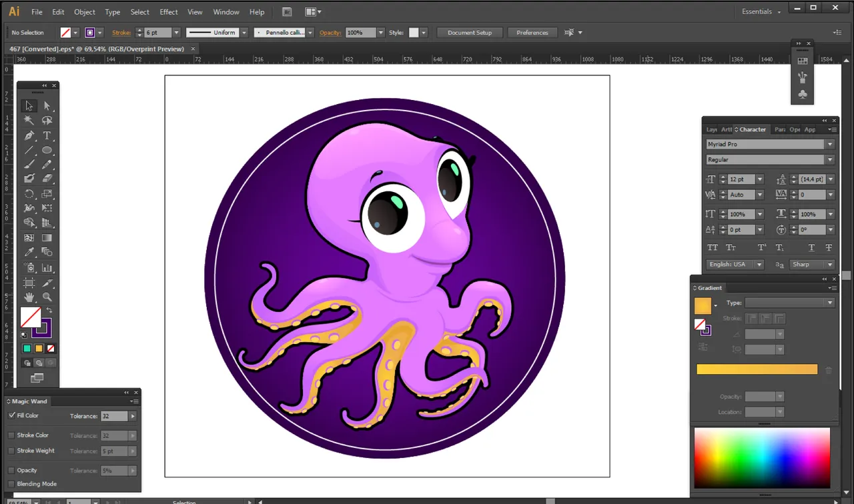Select the Hand tool
The image size is (854, 504).
29,297
